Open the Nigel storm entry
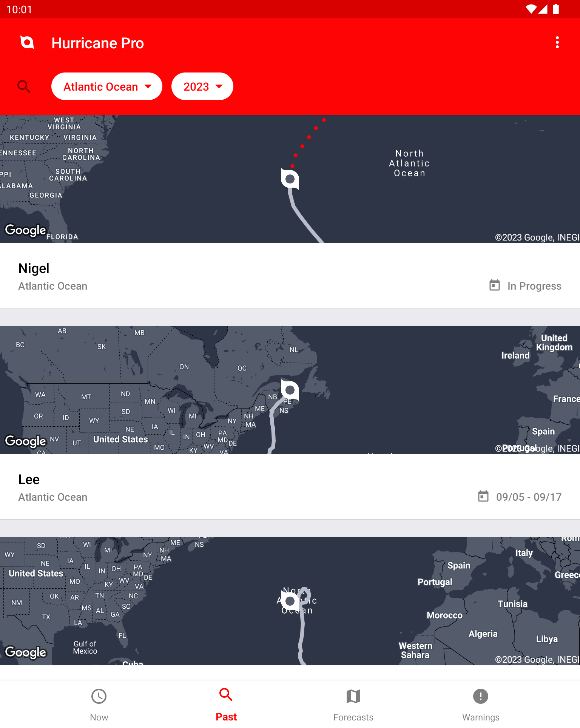Screen dimensions: 580x728 (290, 276)
